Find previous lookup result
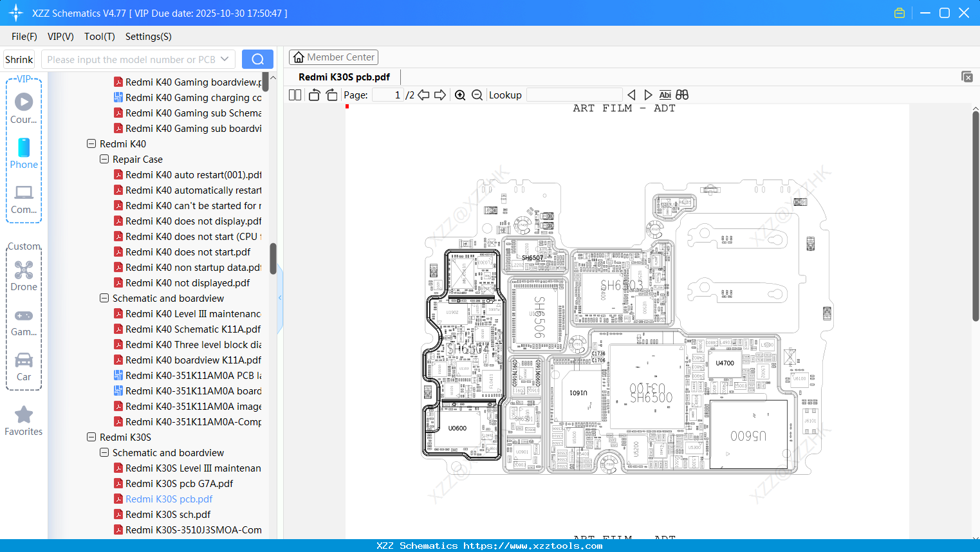This screenshot has height=552, width=980. pyautogui.click(x=631, y=95)
